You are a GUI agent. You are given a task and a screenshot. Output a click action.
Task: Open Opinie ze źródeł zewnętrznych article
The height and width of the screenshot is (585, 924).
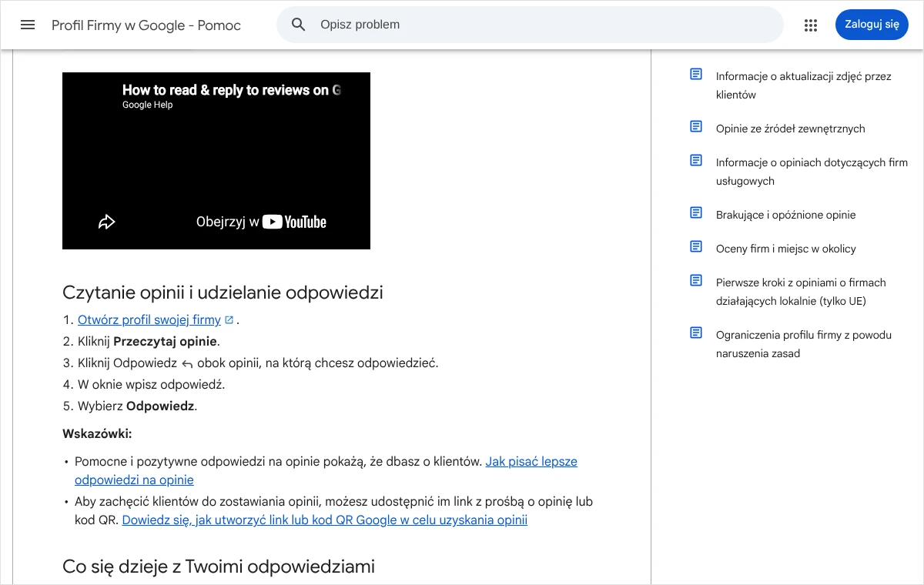tap(791, 129)
